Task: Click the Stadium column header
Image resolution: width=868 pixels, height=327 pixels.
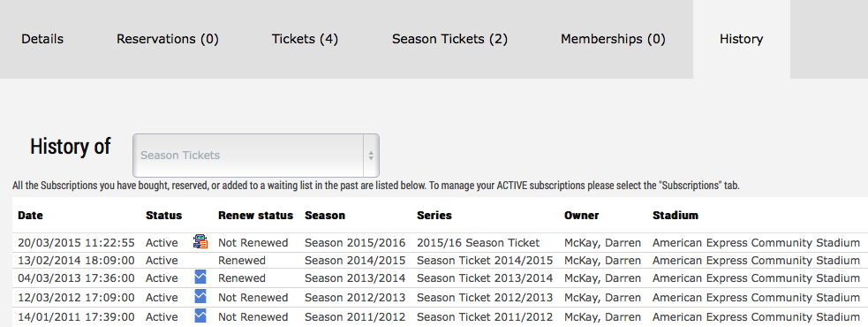Action: pos(676,216)
